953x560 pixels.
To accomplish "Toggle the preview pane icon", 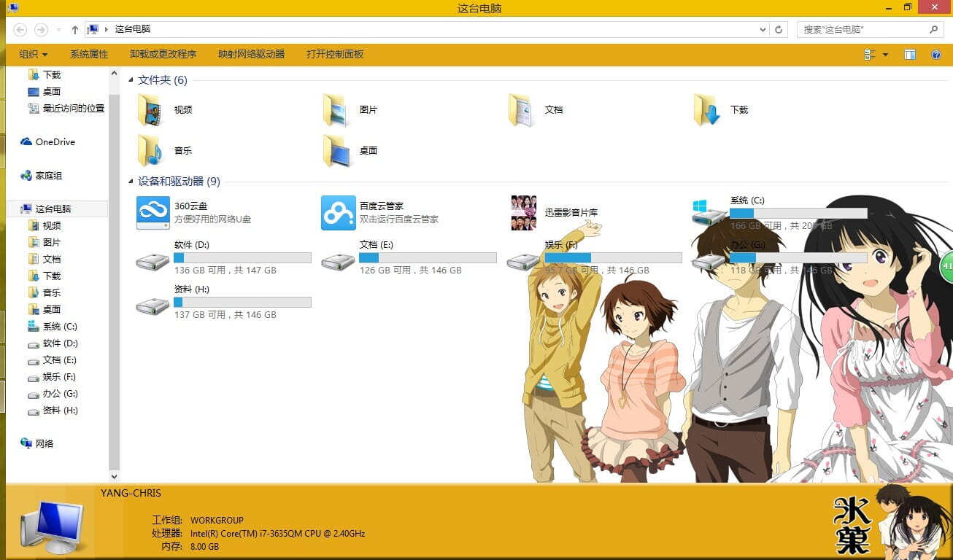I will click(910, 54).
